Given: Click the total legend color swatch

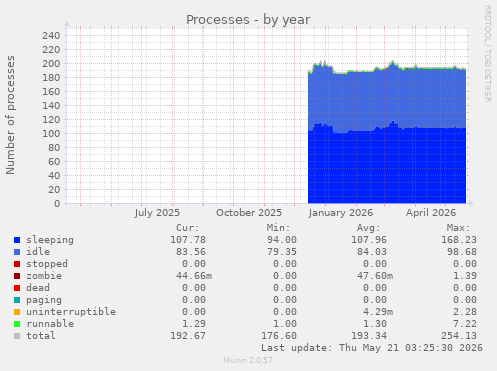Looking at the screenshot, I should (17, 336).
